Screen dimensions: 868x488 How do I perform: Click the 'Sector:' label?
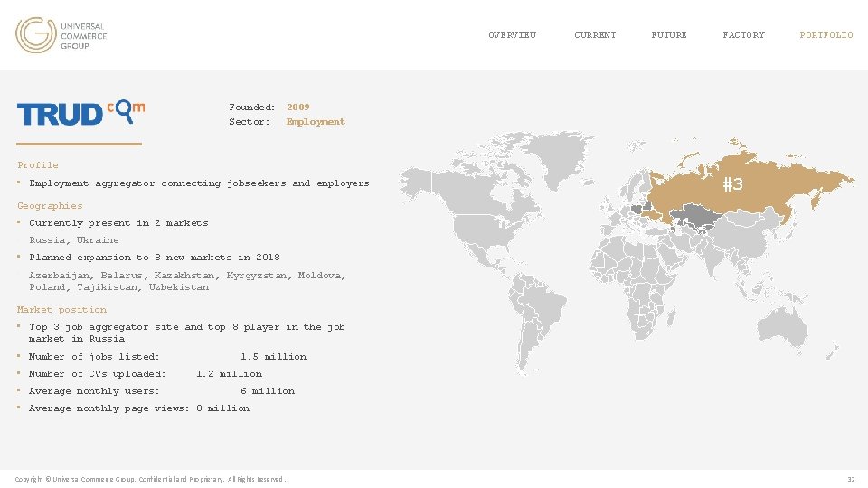click(x=250, y=122)
